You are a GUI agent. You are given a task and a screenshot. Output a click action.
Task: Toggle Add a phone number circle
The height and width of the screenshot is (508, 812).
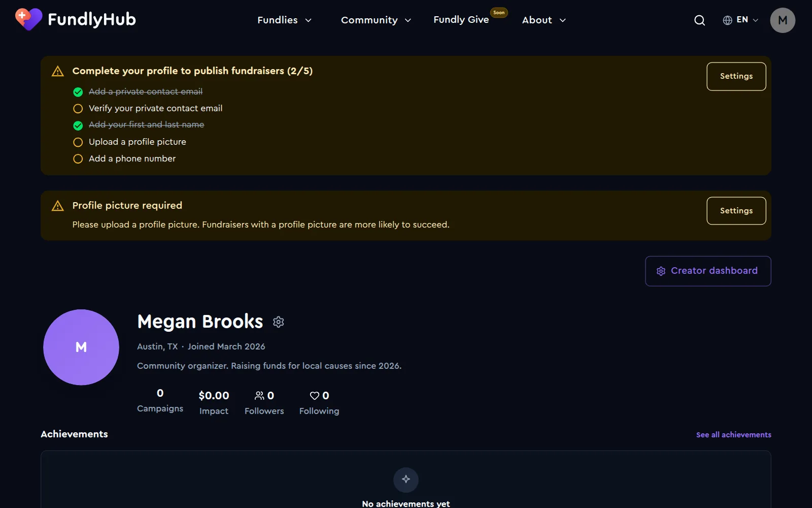(78, 159)
